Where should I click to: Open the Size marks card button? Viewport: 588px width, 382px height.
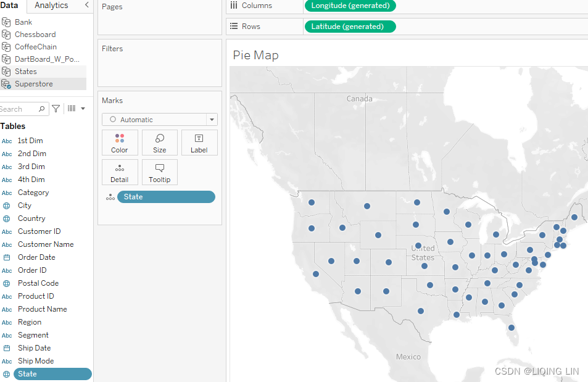click(x=159, y=143)
